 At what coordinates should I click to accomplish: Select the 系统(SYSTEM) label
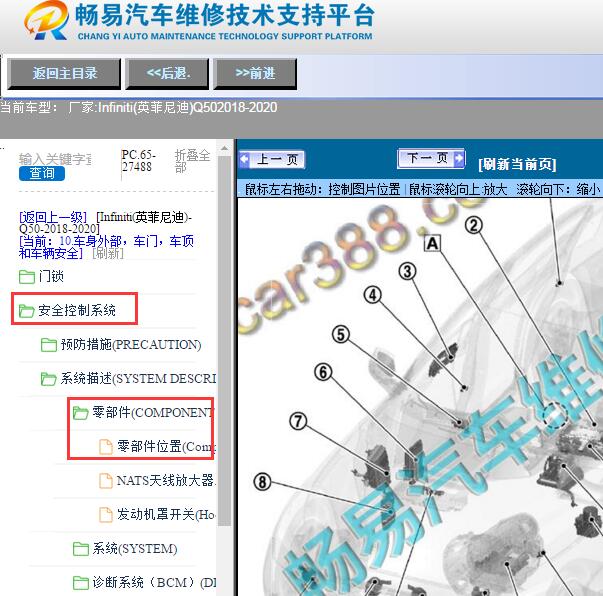135,549
